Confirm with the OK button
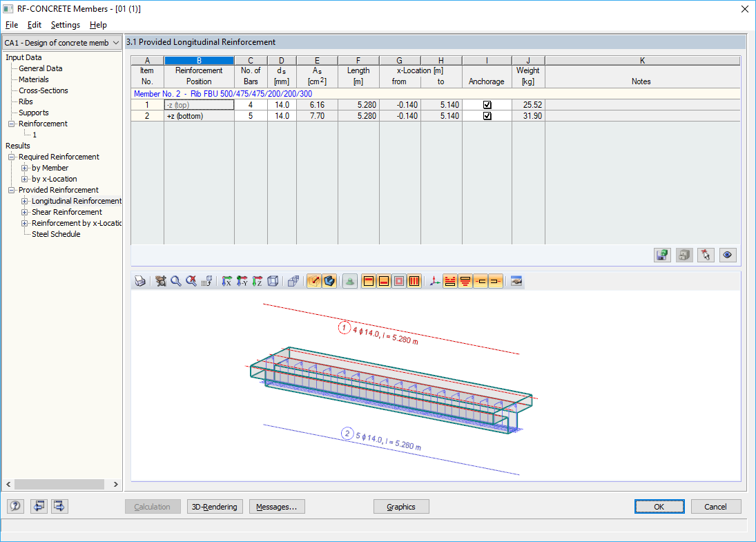The height and width of the screenshot is (542, 756). tap(659, 507)
